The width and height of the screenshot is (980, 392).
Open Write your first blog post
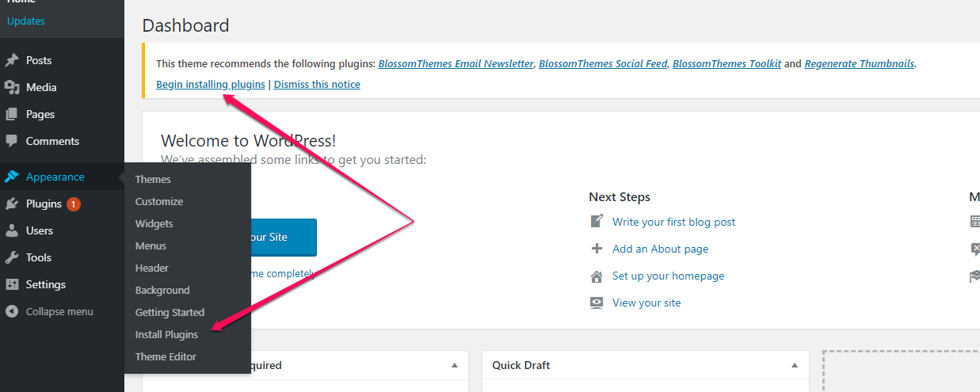674,222
